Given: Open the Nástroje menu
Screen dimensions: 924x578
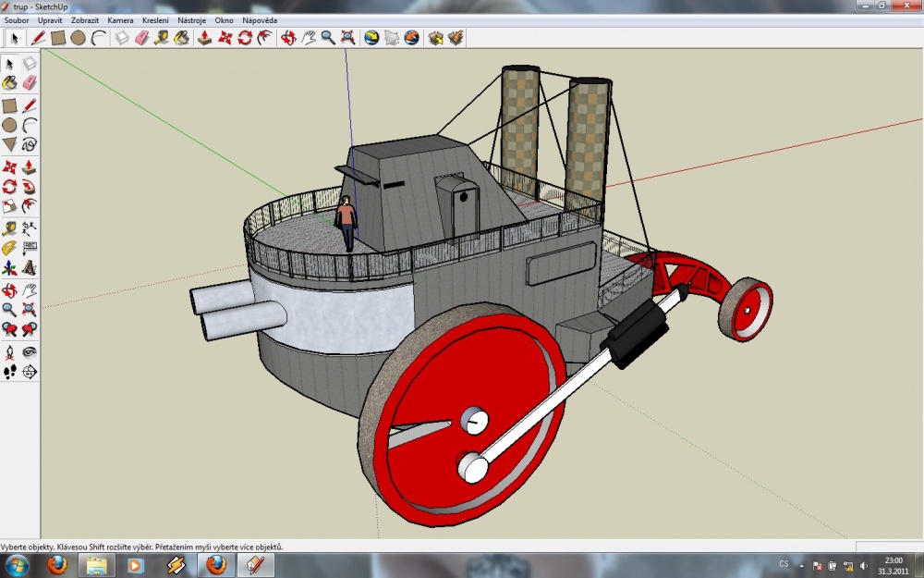Looking at the screenshot, I should 191,20.
